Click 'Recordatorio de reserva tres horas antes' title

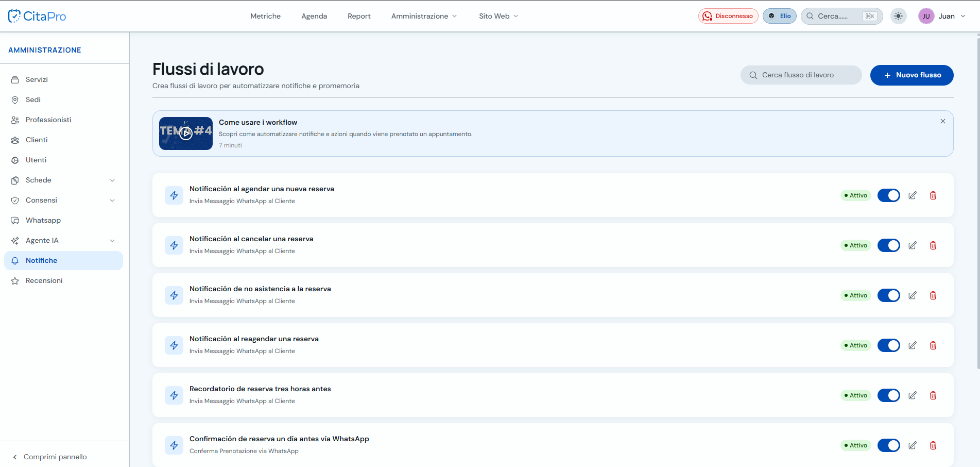point(260,389)
